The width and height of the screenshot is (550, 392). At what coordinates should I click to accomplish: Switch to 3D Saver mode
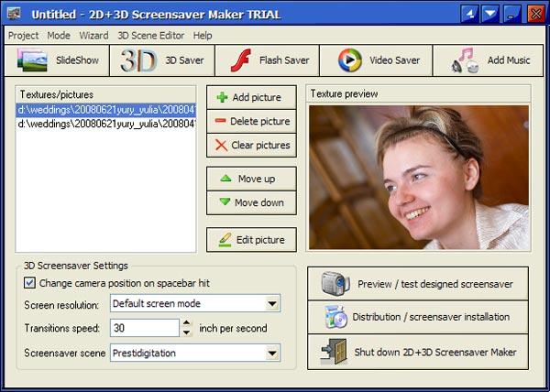[x=162, y=60]
